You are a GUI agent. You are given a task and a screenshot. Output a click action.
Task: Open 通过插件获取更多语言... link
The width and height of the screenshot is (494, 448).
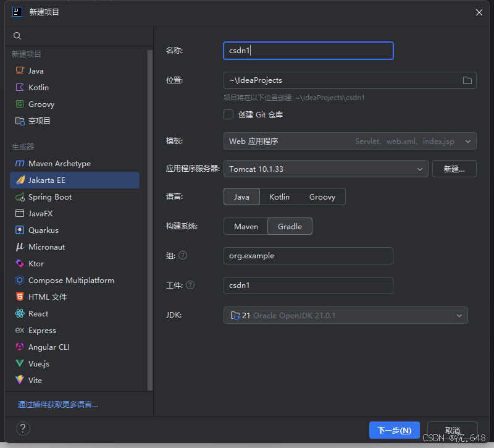pos(57,405)
